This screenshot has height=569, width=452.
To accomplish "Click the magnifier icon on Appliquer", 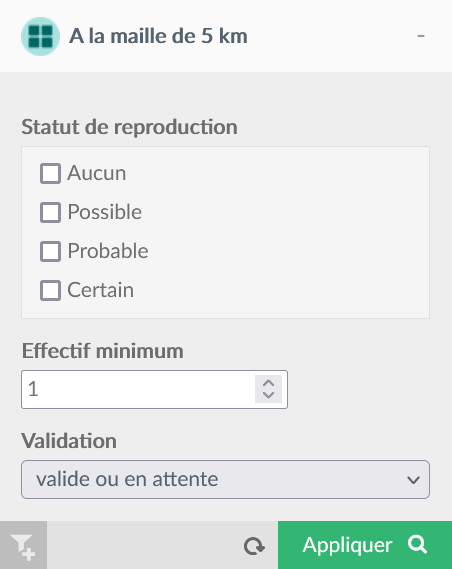I will (417, 544).
